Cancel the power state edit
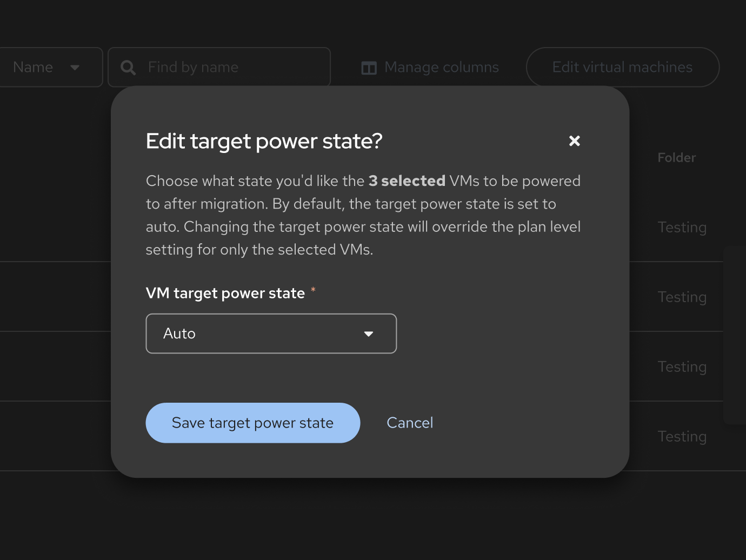Screen dimensions: 746x560 [x=410, y=423]
